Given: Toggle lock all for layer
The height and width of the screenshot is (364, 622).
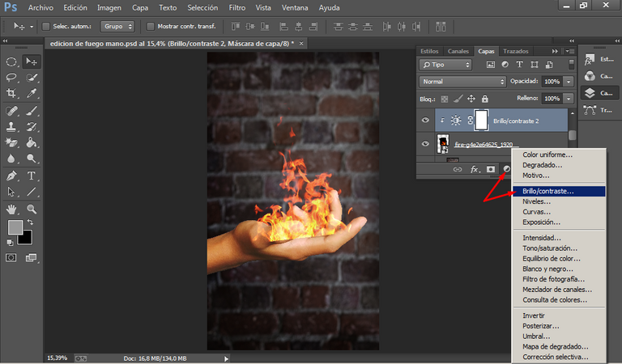Looking at the screenshot, I should (x=485, y=99).
